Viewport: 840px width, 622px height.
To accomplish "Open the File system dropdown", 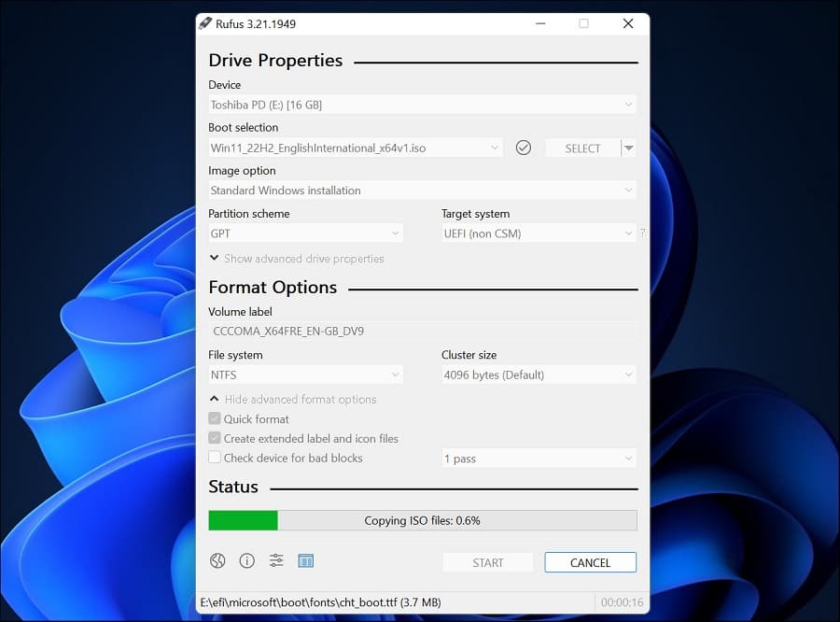I will coord(305,375).
